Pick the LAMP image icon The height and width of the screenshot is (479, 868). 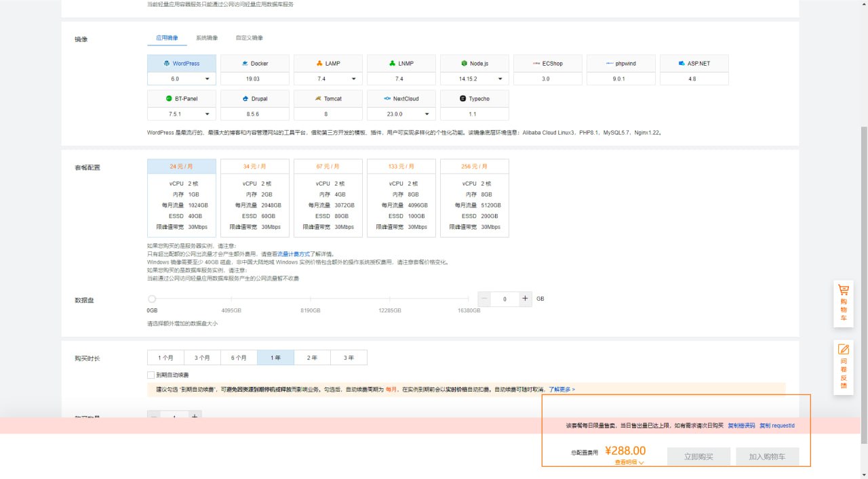pos(319,63)
